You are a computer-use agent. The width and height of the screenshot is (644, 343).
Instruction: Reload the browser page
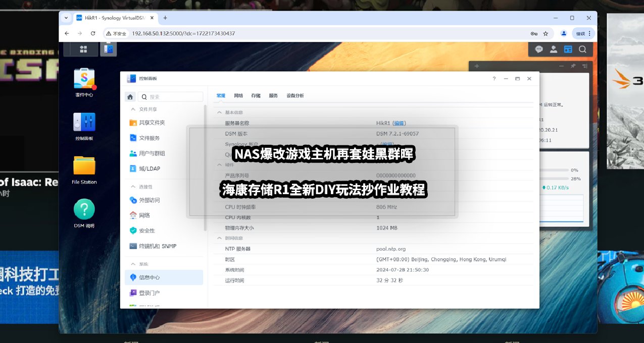(92, 33)
